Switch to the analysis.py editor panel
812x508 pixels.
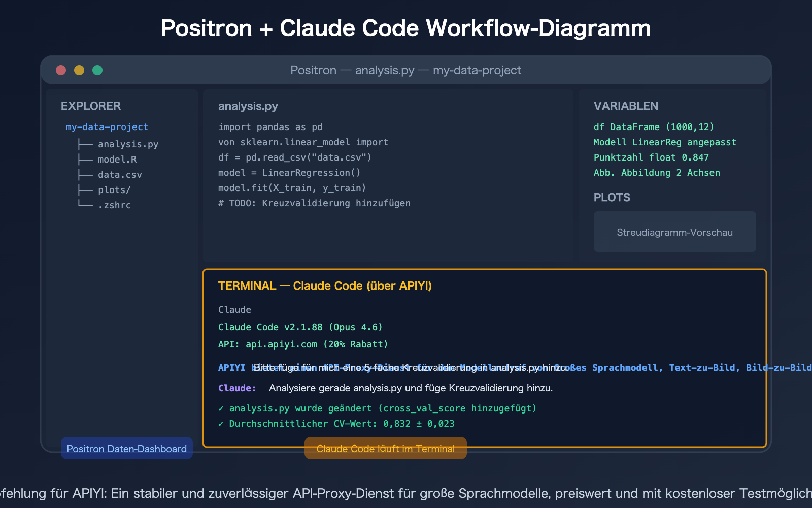[248, 106]
